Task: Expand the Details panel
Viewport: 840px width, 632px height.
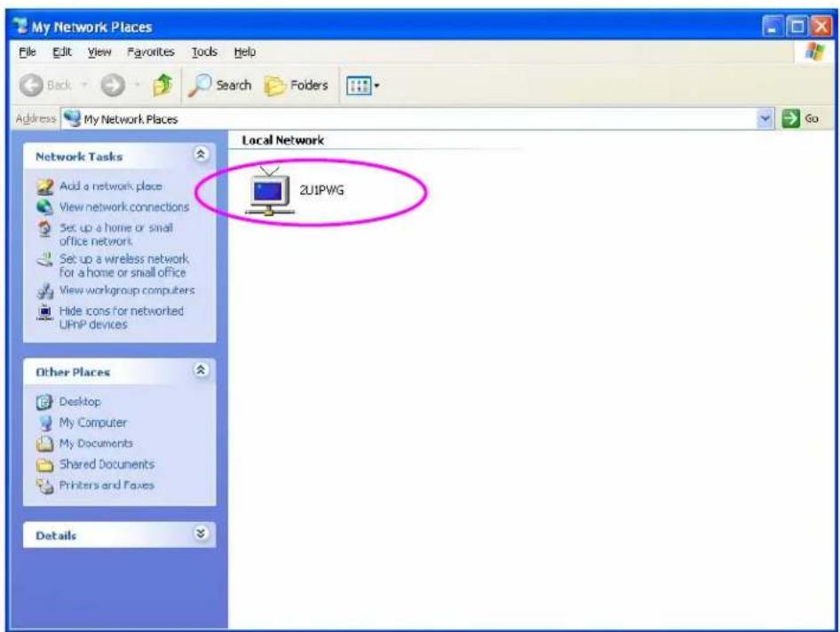Action: 201,533
